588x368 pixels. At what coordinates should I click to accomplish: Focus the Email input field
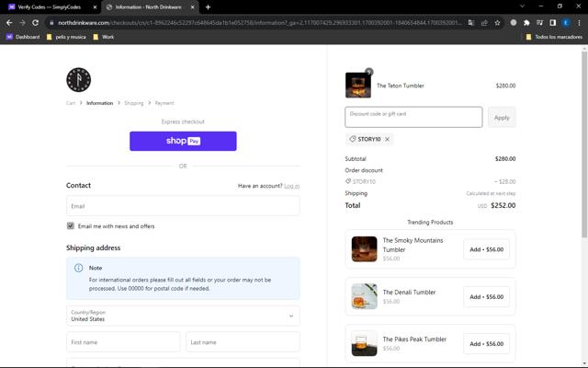pyautogui.click(x=183, y=206)
